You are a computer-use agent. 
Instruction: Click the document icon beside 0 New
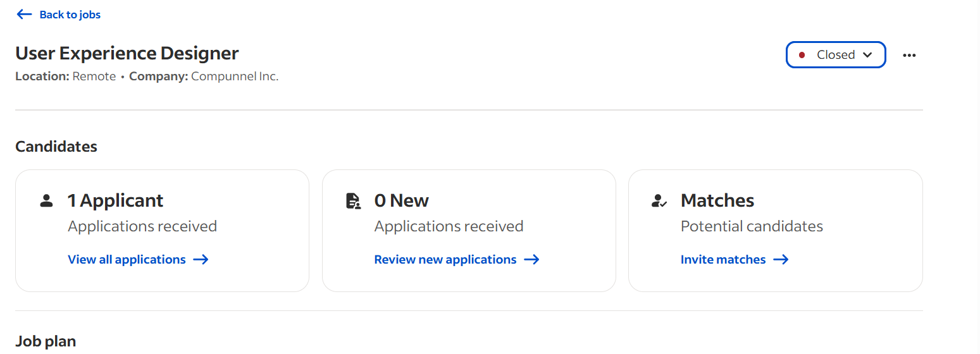353,201
